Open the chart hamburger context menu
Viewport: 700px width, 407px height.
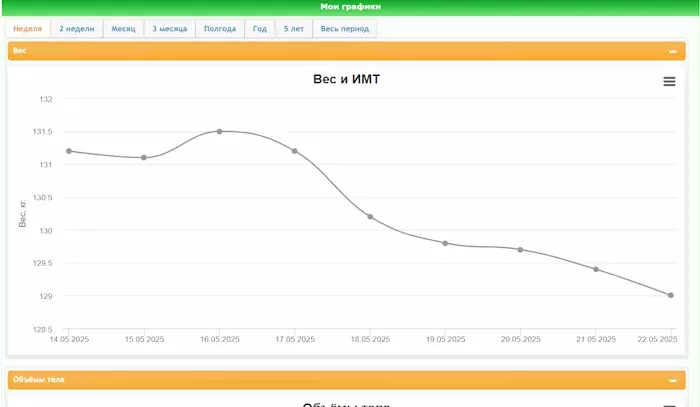click(x=669, y=82)
